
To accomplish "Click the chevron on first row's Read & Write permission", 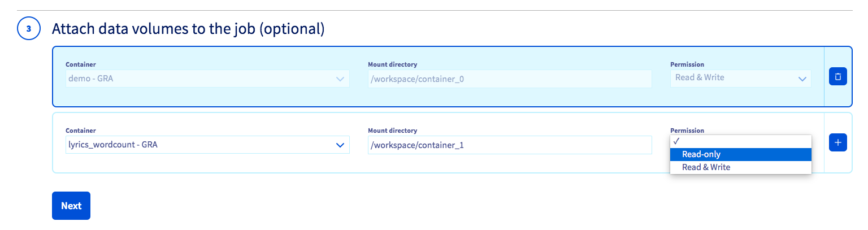I will pos(802,79).
